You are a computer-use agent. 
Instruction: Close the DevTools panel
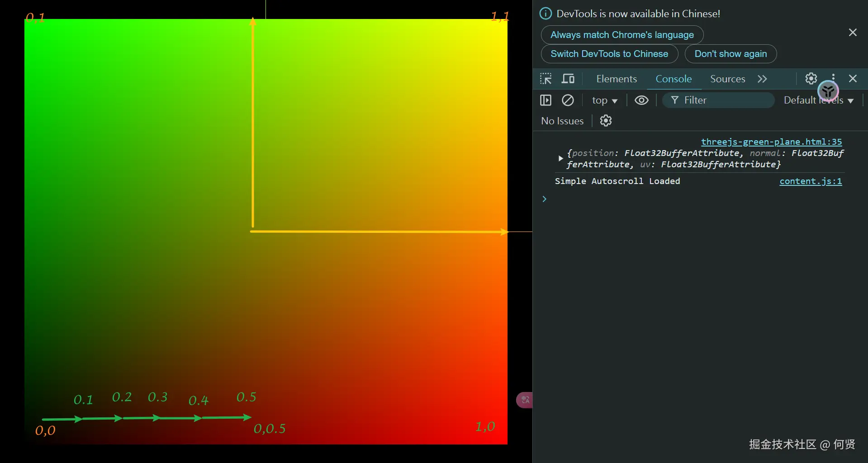tap(853, 79)
